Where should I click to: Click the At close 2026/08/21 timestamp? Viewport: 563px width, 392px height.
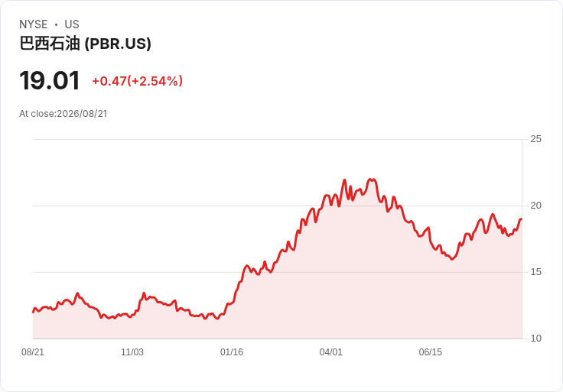[63, 114]
